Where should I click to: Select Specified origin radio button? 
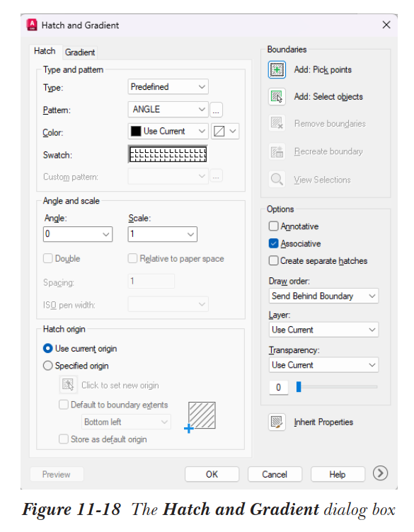[48, 366]
